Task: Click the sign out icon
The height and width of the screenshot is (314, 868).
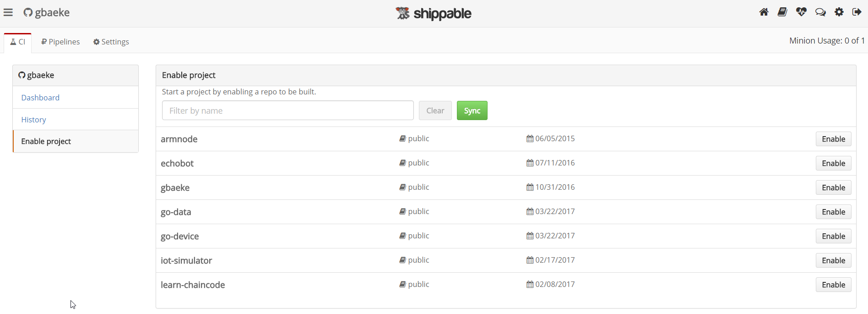Action: [x=857, y=12]
